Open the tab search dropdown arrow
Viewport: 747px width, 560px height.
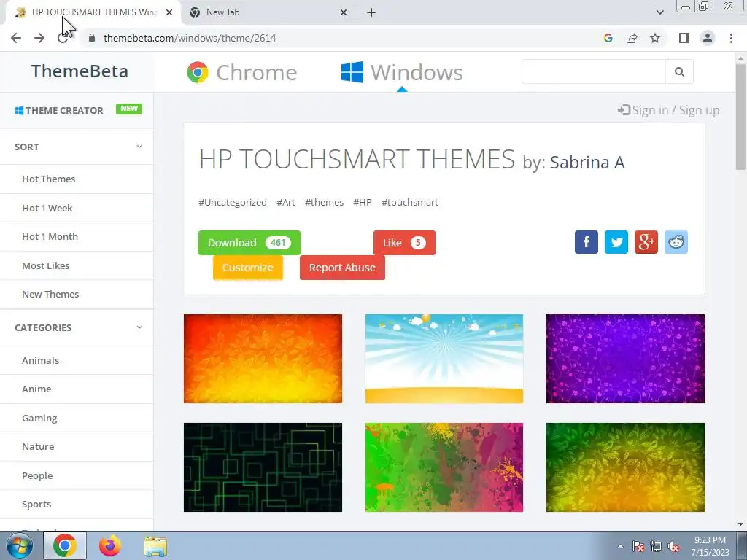(x=659, y=12)
